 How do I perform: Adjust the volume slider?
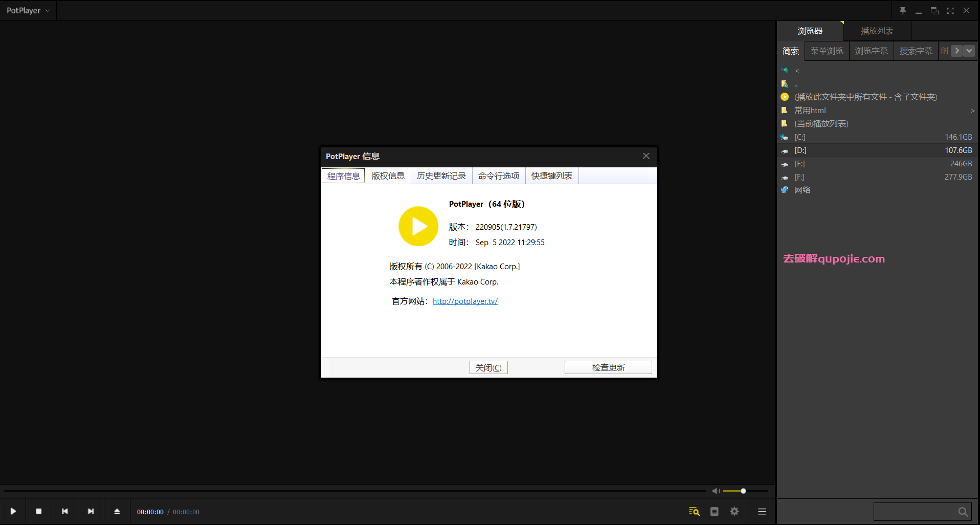pos(745,491)
